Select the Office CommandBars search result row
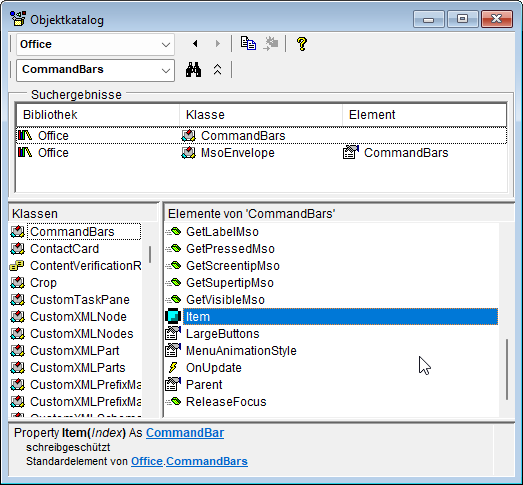This screenshot has width=523, height=485. coord(261,136)
